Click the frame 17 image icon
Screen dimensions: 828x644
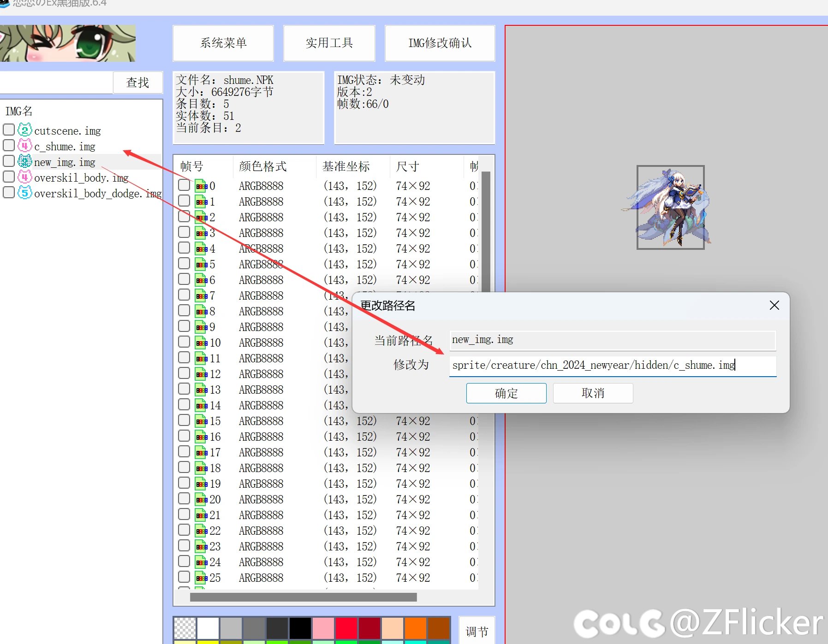pos(201,452)
